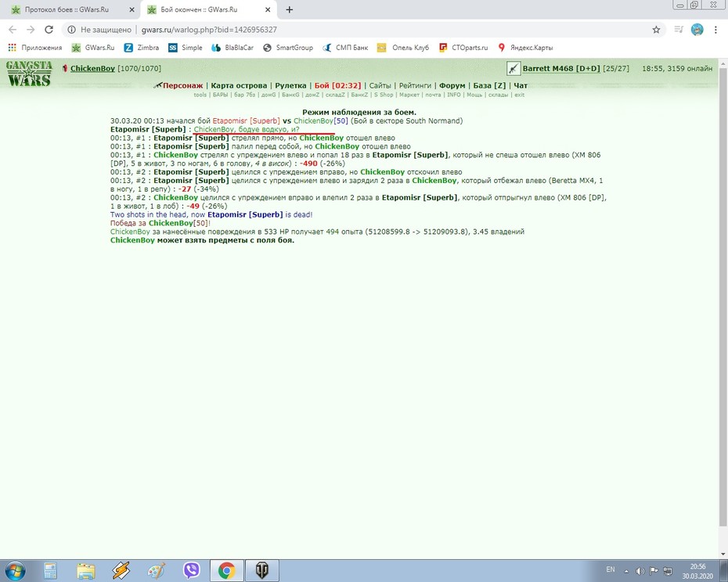Viewport: 728px width, 582px height.
Task: Click the syndicate icon beside ChickenBoy in the header
Action: coord(65,68)
